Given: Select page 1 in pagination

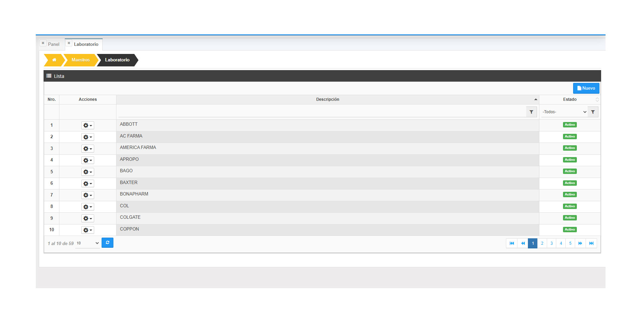Looking at the screenshot, I should 533,243.
